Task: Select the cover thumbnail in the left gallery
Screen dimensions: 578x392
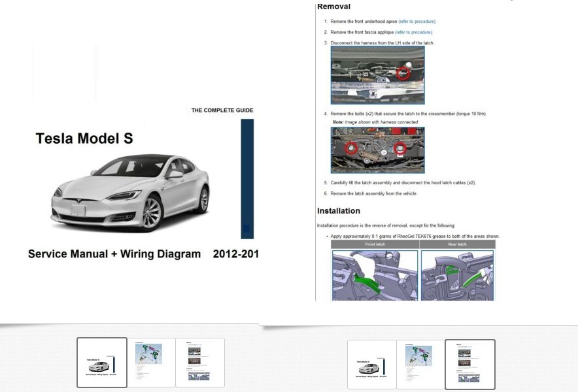Action: (x=102, y=363)
